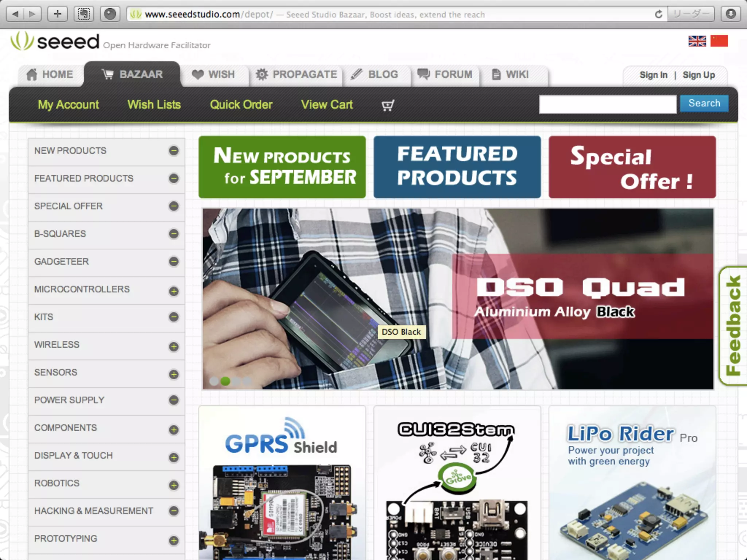The width and height of the screenshot is (747, 560).
Task: Open the green Feedback side tab
Action: point(733,326)
